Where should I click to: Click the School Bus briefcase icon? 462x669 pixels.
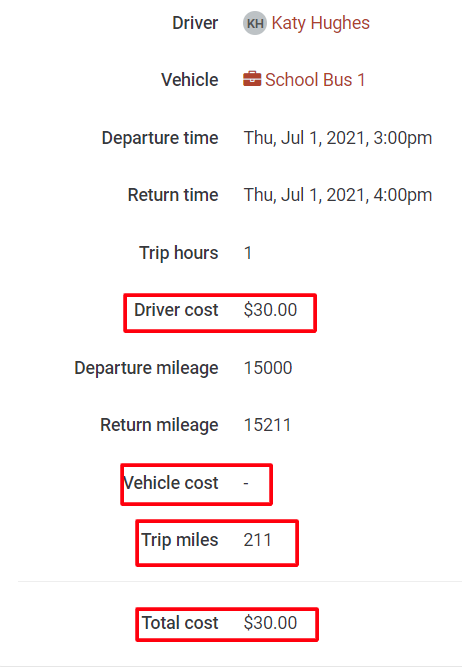pos(252,79)
